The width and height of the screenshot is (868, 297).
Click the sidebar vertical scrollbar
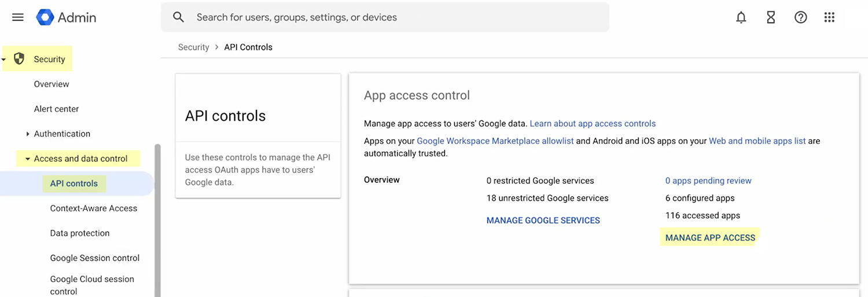tap(157, 220)
